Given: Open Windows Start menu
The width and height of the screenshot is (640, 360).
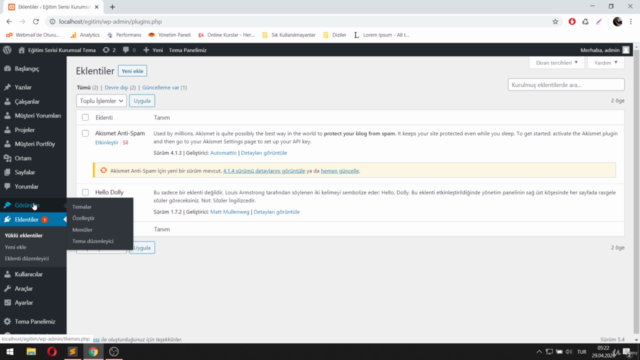Looking at the screenshot, I should pos(10,352).
